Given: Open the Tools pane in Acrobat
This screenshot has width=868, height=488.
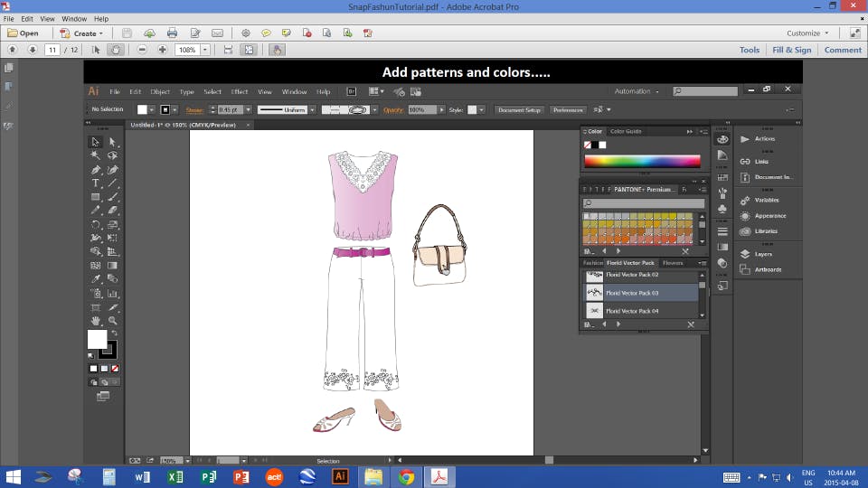Looking at the screenshot, I should pos(749,50).
